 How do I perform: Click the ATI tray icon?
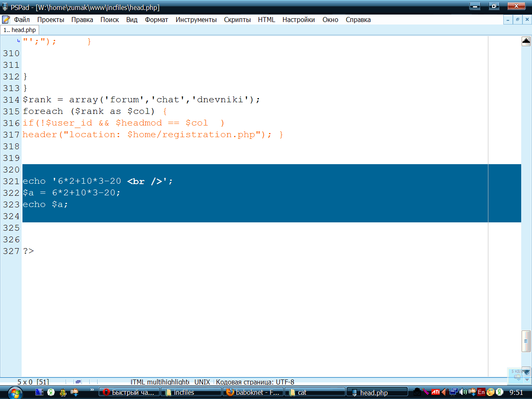pos(435,392)
